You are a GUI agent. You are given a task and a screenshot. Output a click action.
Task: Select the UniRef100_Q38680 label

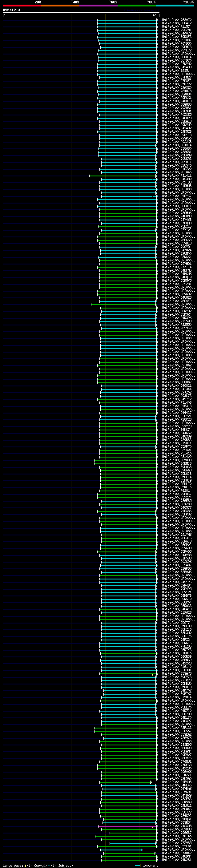tap(177, 149)
